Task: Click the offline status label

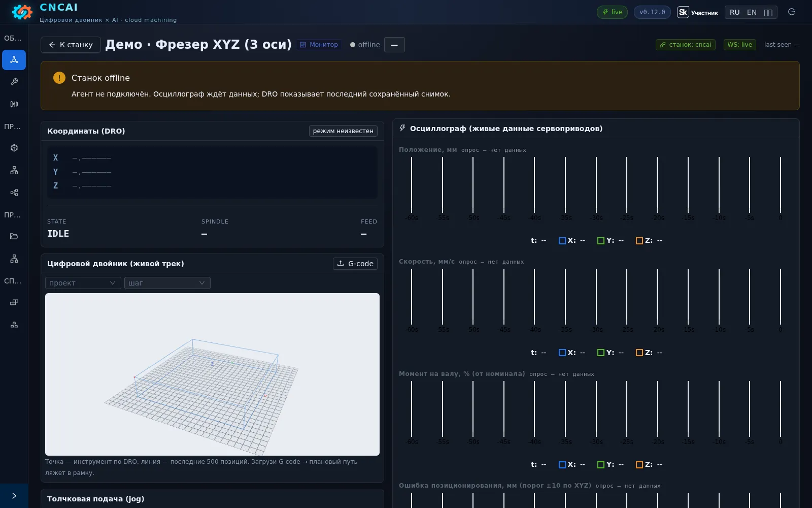Action: tap(369, 45)
